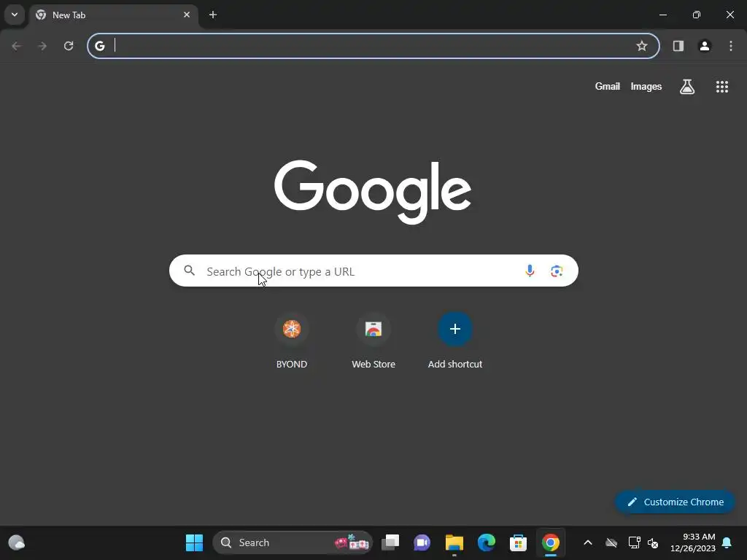The image size is (747, 560).
Task: Open network status tray icon
Action: point(634,542)
